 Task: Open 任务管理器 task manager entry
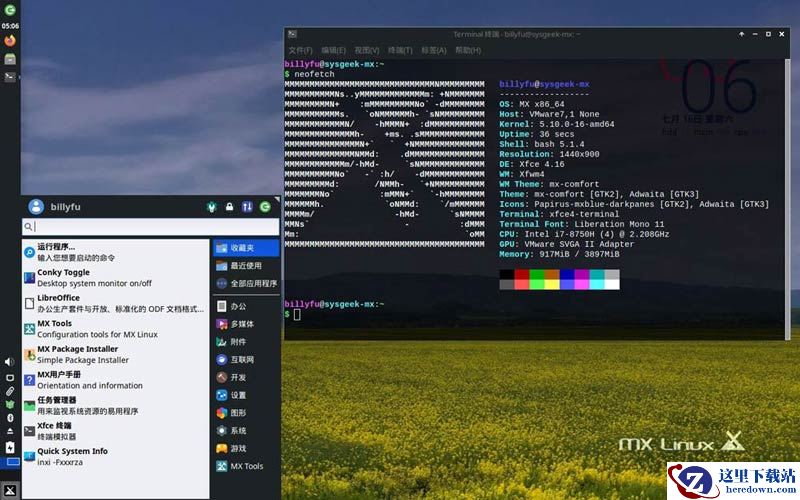(116, 405)
